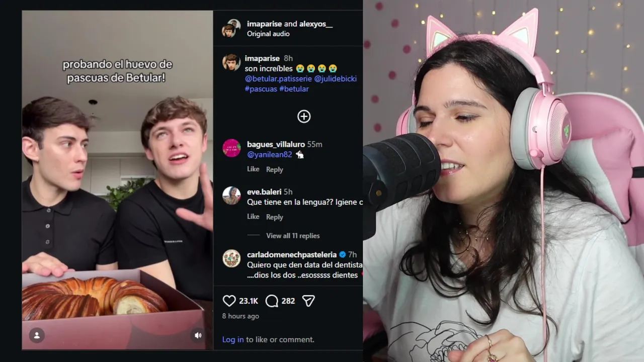Image resolution: width=644 pixels, height=362 pixels.
Task: Expand View all 11 replies
Action: click(293, 236)
